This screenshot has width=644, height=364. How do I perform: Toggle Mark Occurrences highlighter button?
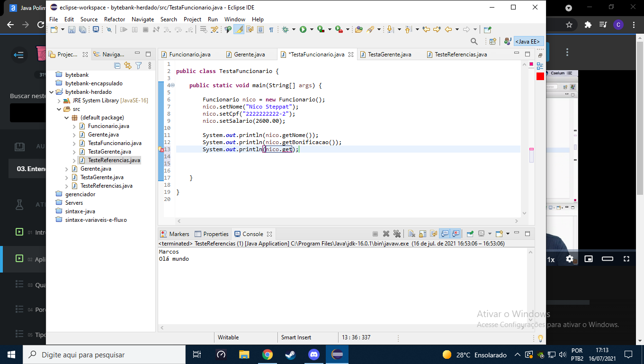[239, 29]
